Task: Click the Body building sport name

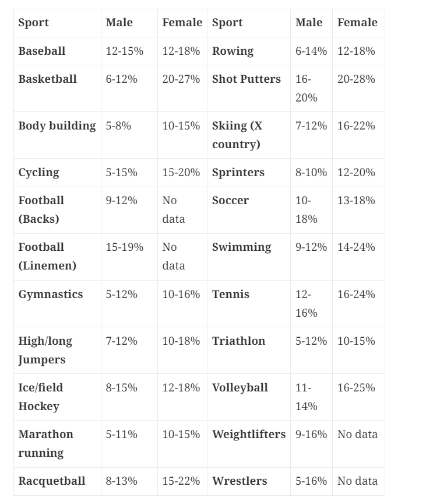Action: [x=57, y=125]
